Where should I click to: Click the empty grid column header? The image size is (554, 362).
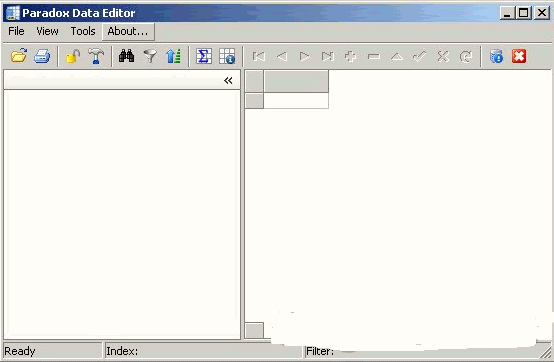coord(296,81)
